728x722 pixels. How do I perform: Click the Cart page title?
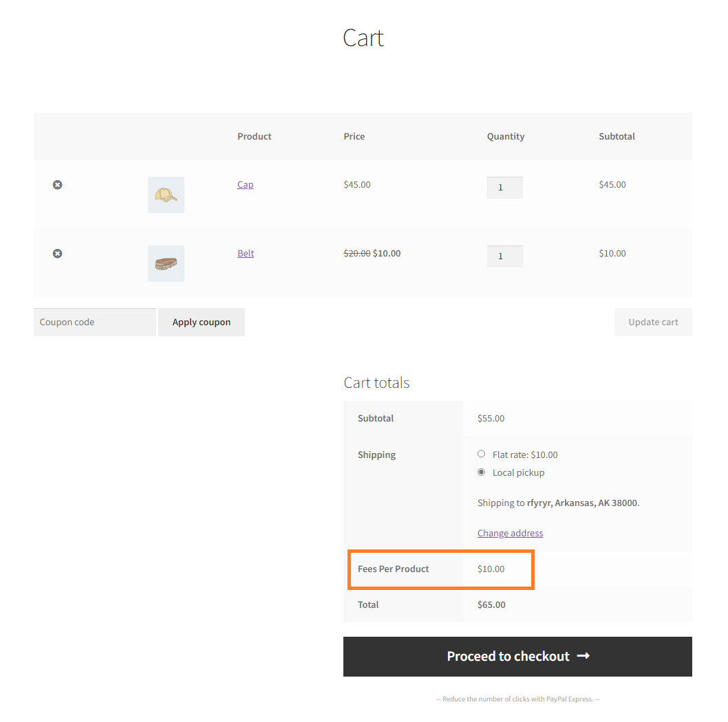click(x=363, y=38)
